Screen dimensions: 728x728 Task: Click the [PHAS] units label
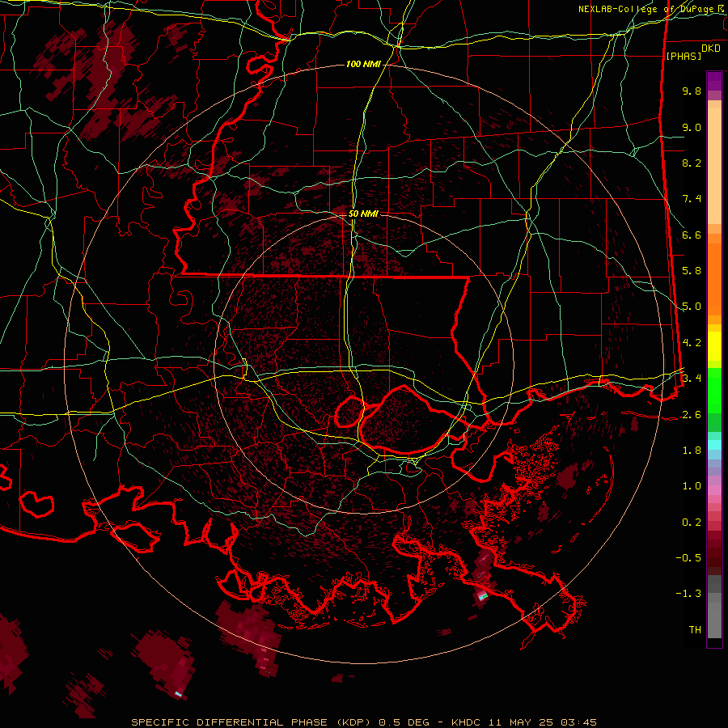(x=684, y=56)
